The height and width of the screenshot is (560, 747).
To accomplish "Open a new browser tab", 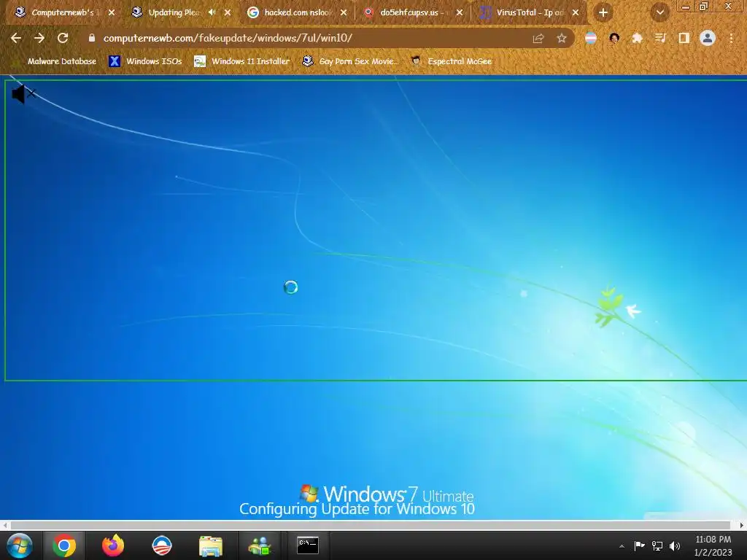I will pos(603,12).
